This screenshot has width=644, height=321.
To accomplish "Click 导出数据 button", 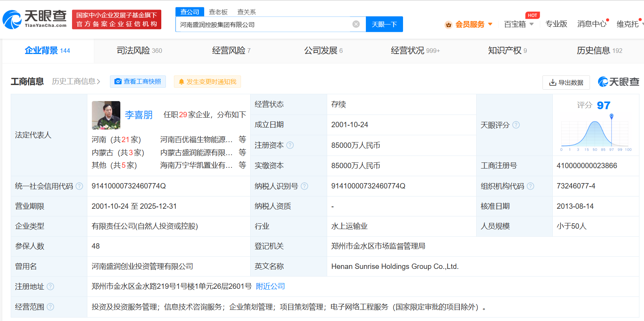I will coord(566,82).
